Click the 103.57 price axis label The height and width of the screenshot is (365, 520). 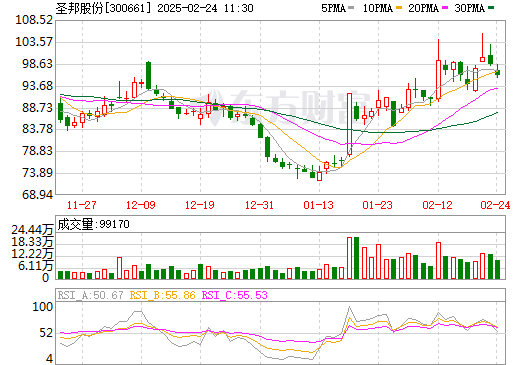pyautogui.click(x=34, y=42)
